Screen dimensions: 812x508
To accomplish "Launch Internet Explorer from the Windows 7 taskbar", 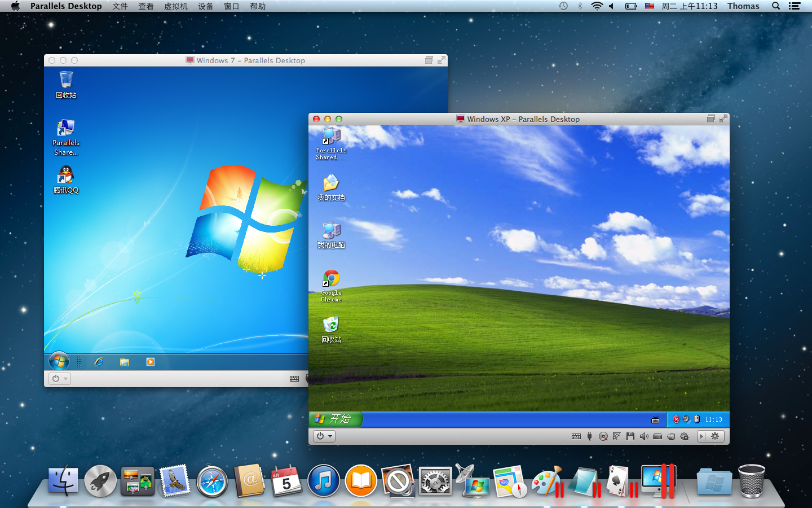I will click(x=99, y=362).
